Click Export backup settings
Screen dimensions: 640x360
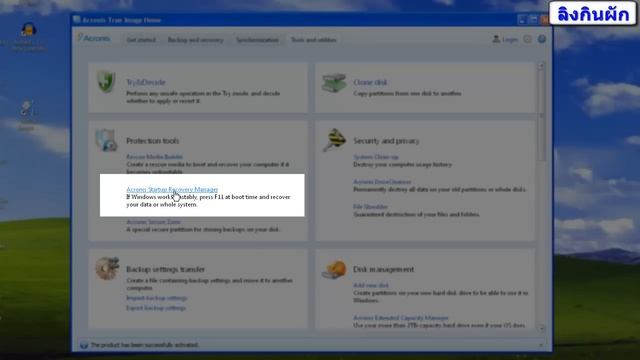click(x=156, y=308)
